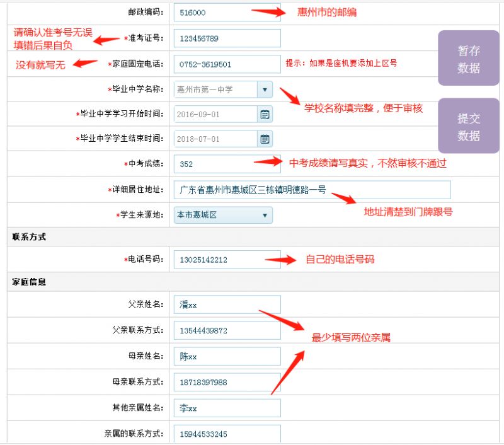Expand the 学生来源地 dropdown
Viewport: 504px width, 445px height.
[265, 216]
